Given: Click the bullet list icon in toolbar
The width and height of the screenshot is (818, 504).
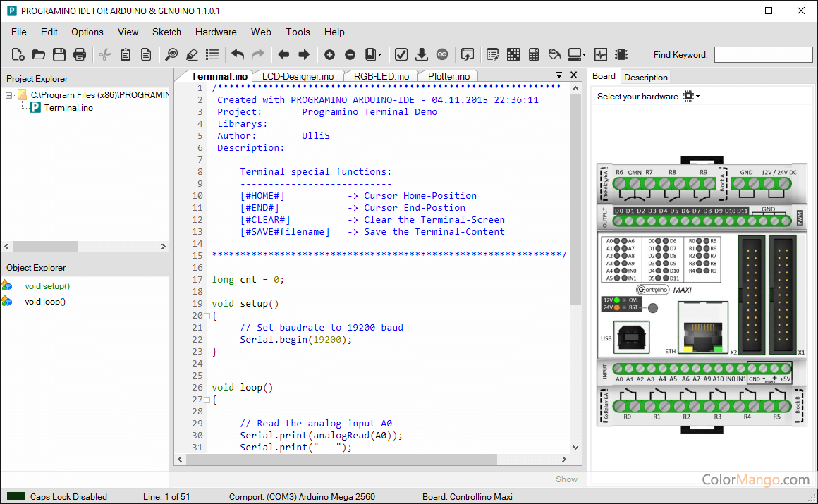Looking at the screenshot, I should [212, 54].
